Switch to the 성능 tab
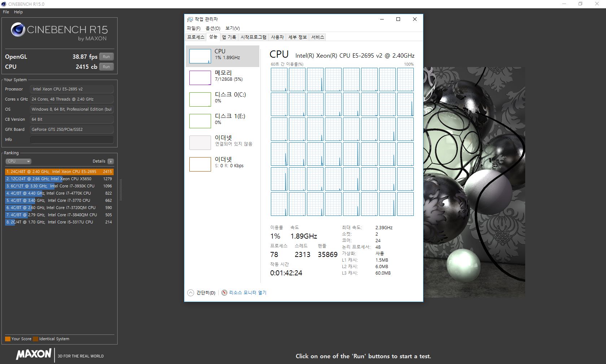Screen dimensions: 606x364 click(x=213, y=37)
